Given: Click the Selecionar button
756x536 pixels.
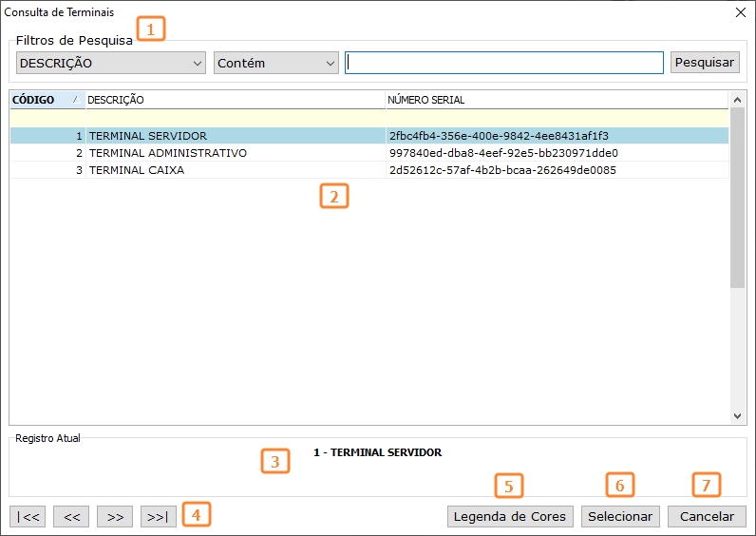Looking at the screenshot, I should coord(620,517).
